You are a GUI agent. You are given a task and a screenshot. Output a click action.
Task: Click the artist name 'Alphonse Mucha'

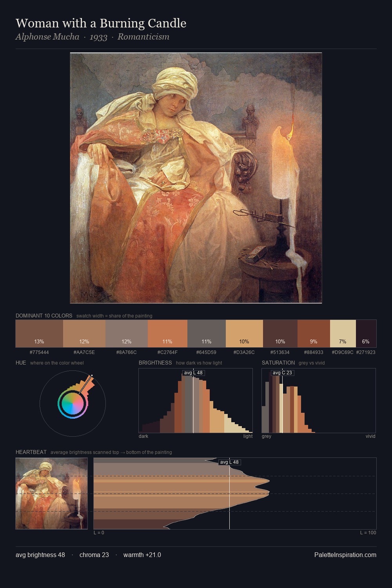47,37
